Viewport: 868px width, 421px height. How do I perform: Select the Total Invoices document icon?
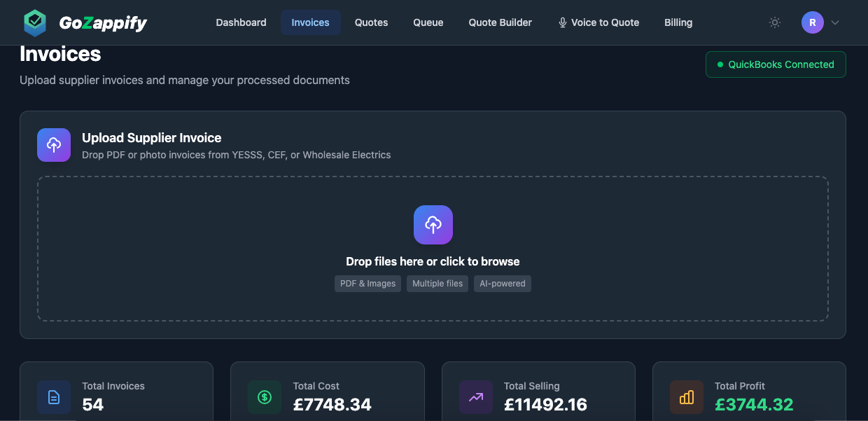click(x=54, y=396)
